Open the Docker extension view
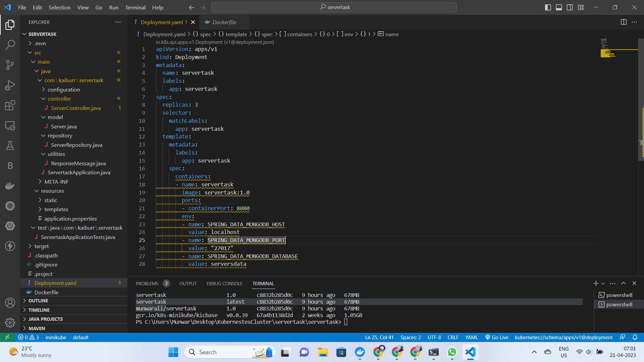 tap(10, 185)
